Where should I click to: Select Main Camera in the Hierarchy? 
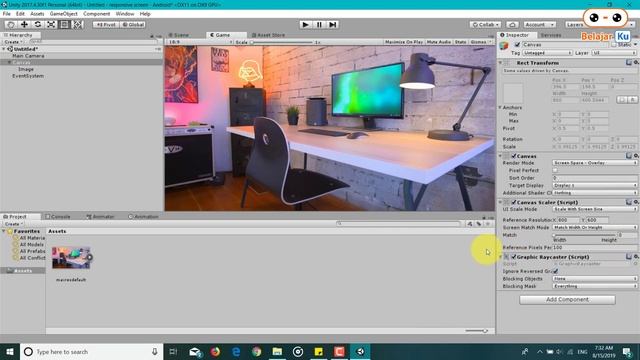tap(28, 56)
